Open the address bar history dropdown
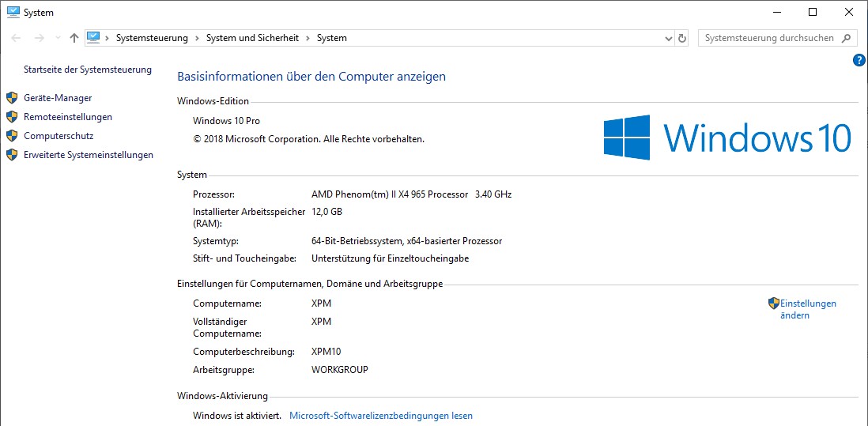The height and width of the screenshot is (426, 868). (x=668, y=38)
